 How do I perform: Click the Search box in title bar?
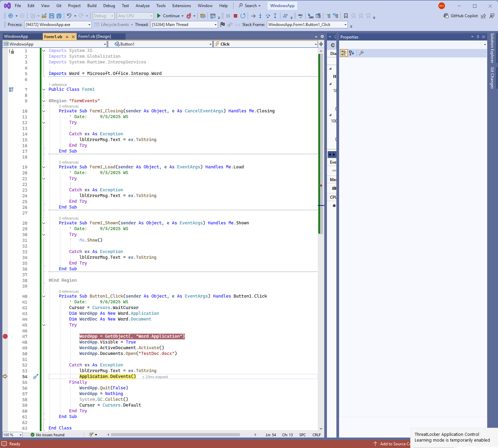[250, 6]
